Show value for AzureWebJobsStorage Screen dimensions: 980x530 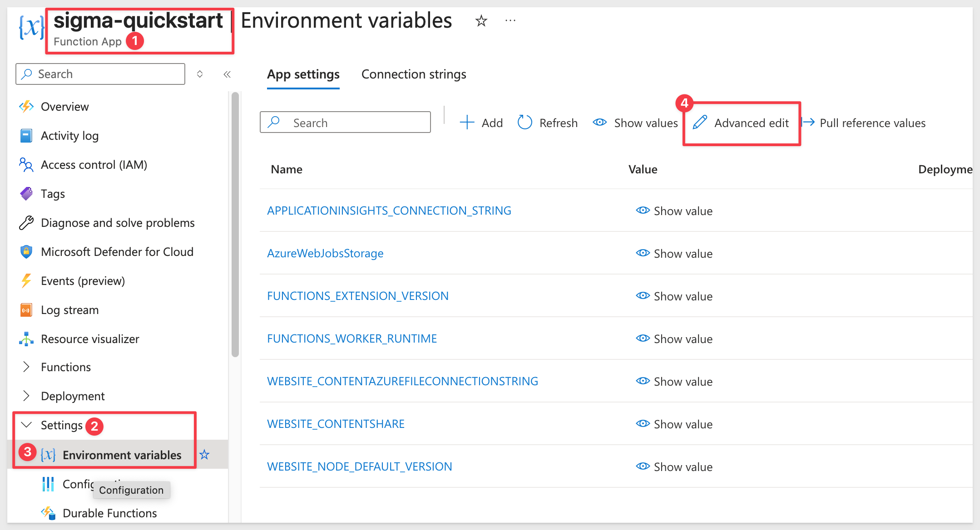(674, 254)
